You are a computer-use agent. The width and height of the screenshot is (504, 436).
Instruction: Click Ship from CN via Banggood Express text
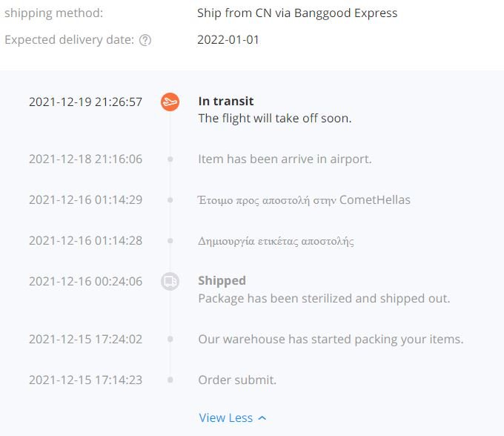(x=297, y=13)
